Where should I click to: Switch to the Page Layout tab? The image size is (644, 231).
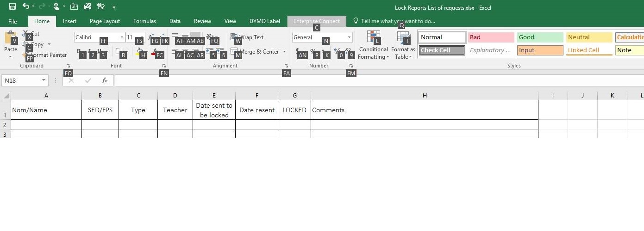(x=105, y=21)
